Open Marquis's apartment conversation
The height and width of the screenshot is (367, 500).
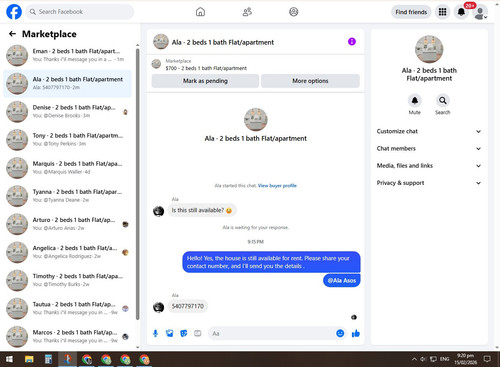coord(67,168)
